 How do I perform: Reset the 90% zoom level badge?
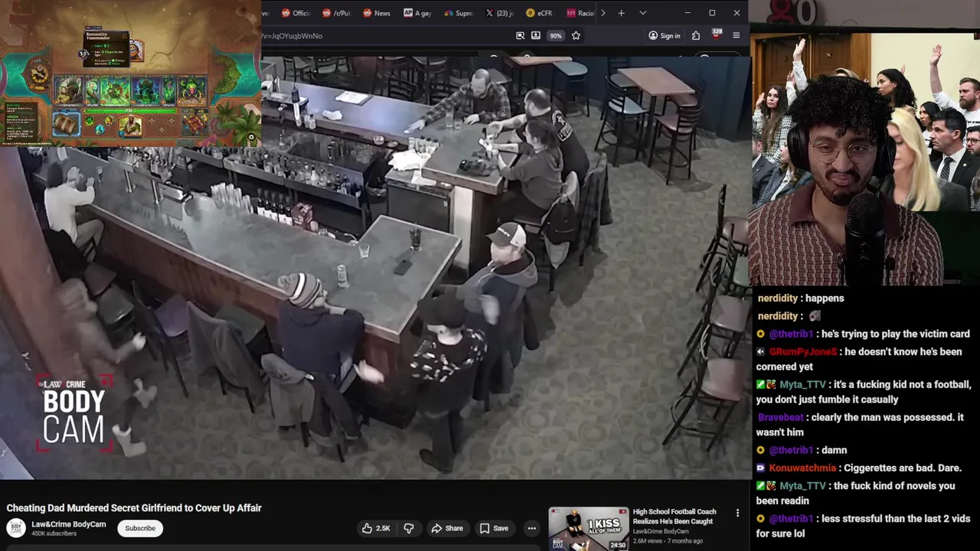(556, 35)
